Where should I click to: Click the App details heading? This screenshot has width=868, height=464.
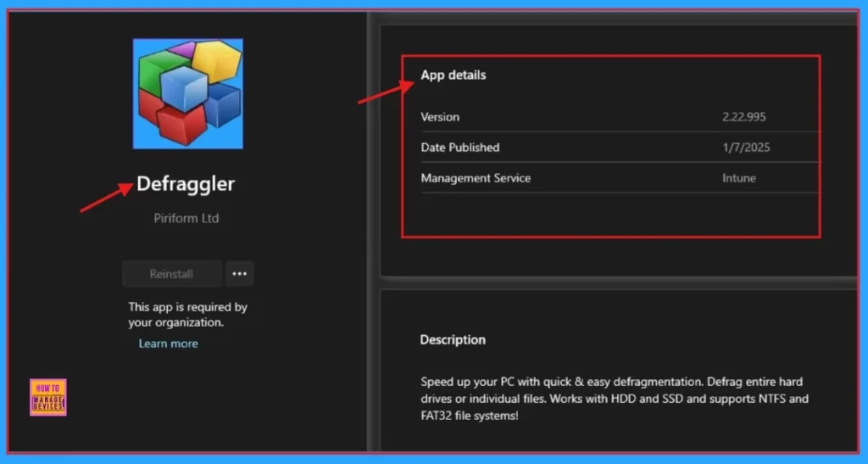pos(453,75)
